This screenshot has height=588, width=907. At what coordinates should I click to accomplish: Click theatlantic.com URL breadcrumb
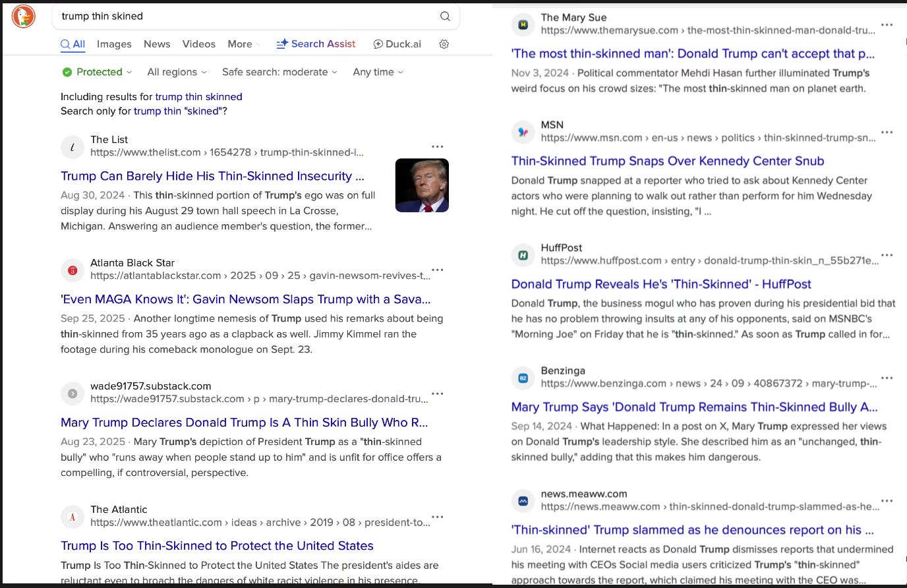click(260, 522)
